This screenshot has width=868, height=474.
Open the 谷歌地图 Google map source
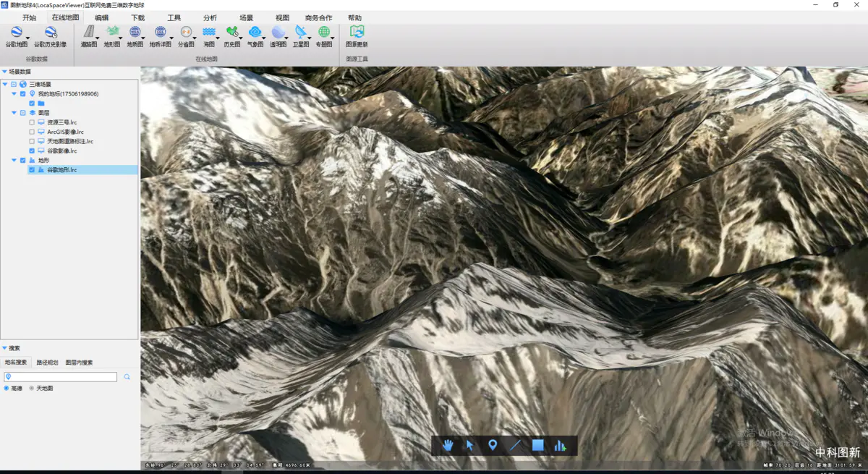click(17, 36)
